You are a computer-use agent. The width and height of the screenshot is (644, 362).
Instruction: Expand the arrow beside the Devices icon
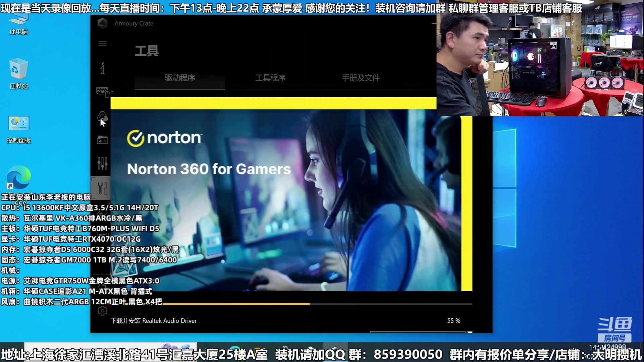[x=112, y=91]
